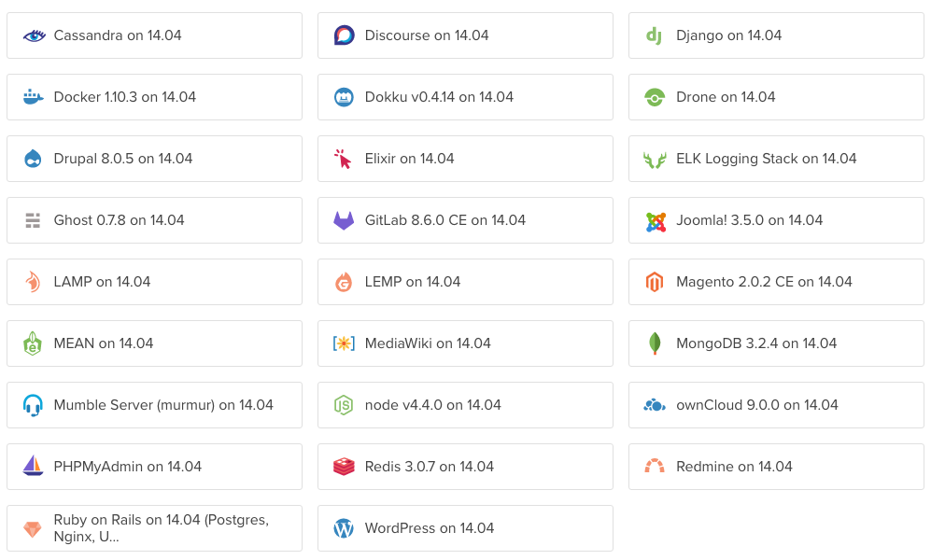The height and width of the screenshot is (560, 931).
Task: Click the Docker whale icon
Action: click(34, 97)
